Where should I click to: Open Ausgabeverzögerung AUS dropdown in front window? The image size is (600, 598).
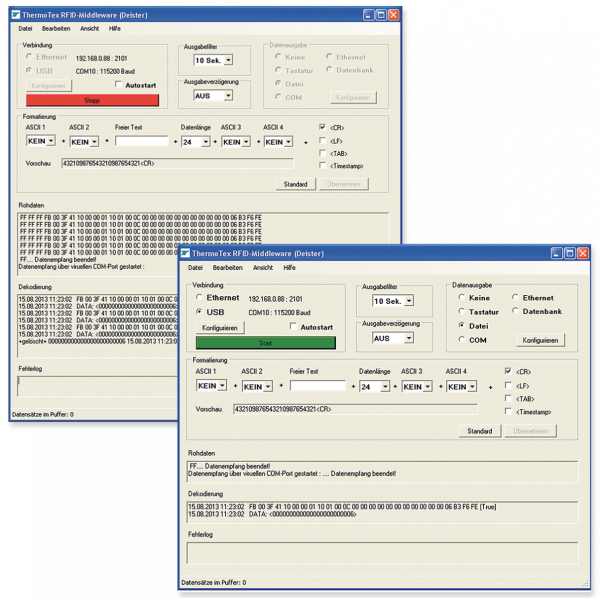coord(409,338)
